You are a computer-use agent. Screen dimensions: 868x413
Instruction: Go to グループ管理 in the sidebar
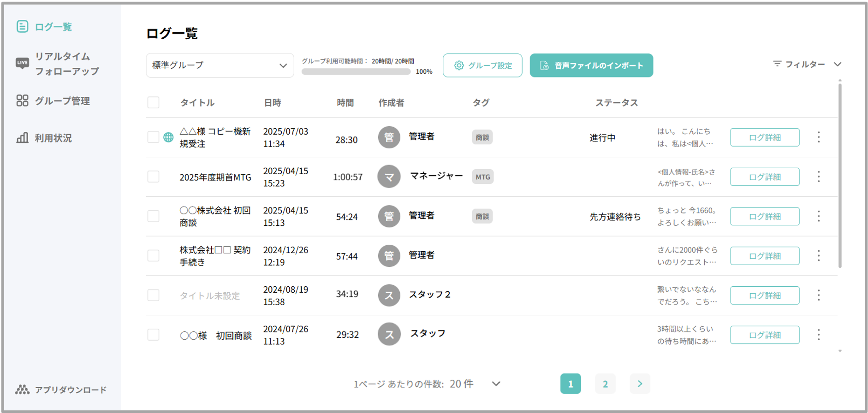tap(62, 101)
